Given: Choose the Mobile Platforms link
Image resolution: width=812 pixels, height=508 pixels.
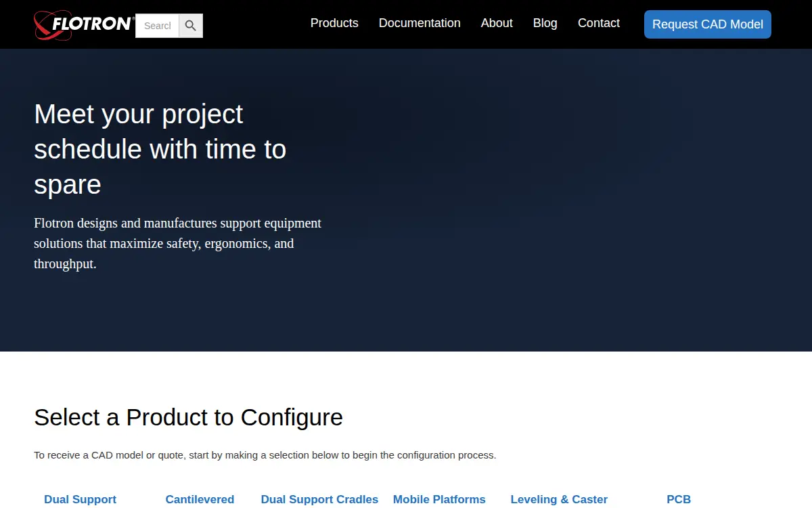Looking at the screenshot, I should (439, 499).
